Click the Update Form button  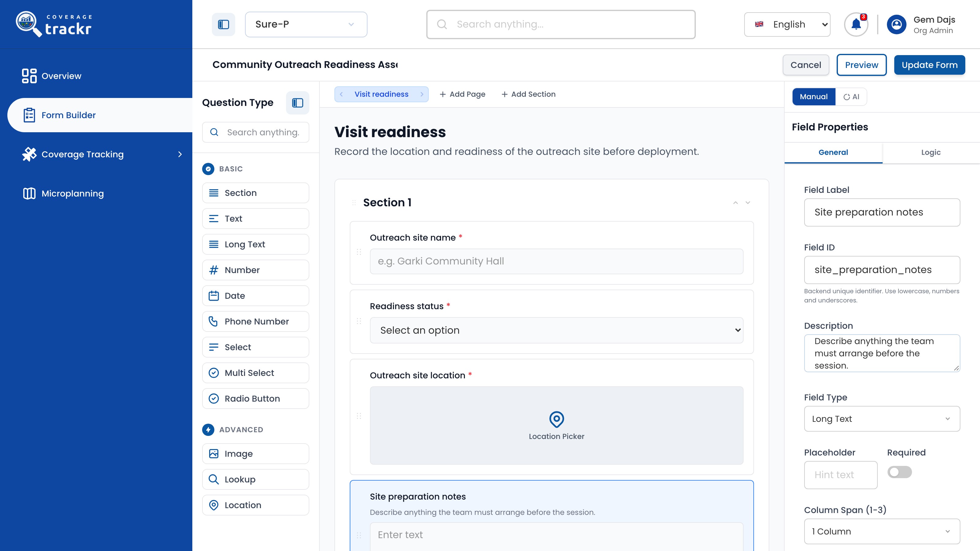(x=929, y=65)
